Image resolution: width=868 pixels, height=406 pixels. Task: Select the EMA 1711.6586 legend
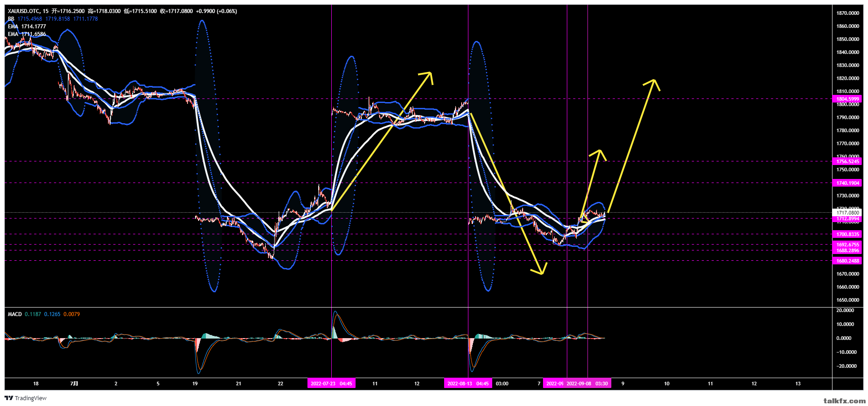(x=27, y=34)
